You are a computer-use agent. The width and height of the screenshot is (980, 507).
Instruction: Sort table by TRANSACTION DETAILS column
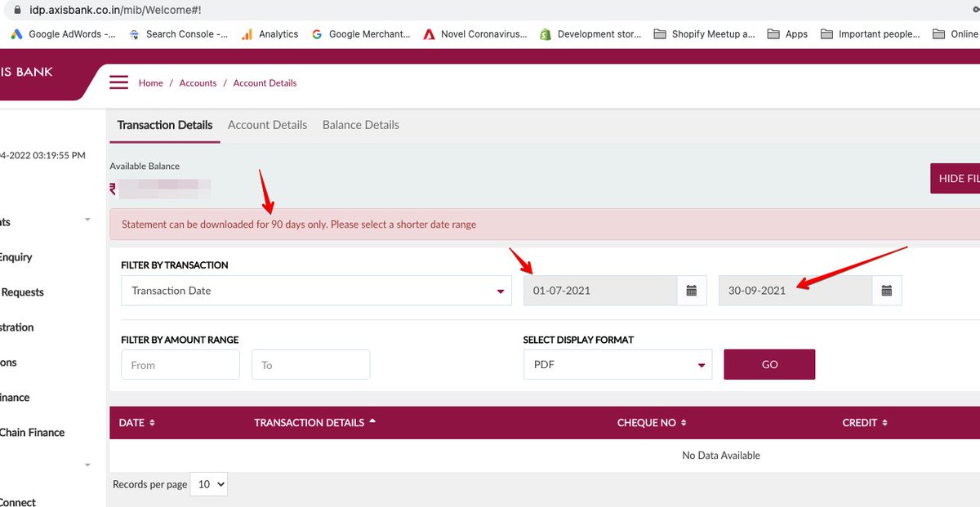coord(314,423)
